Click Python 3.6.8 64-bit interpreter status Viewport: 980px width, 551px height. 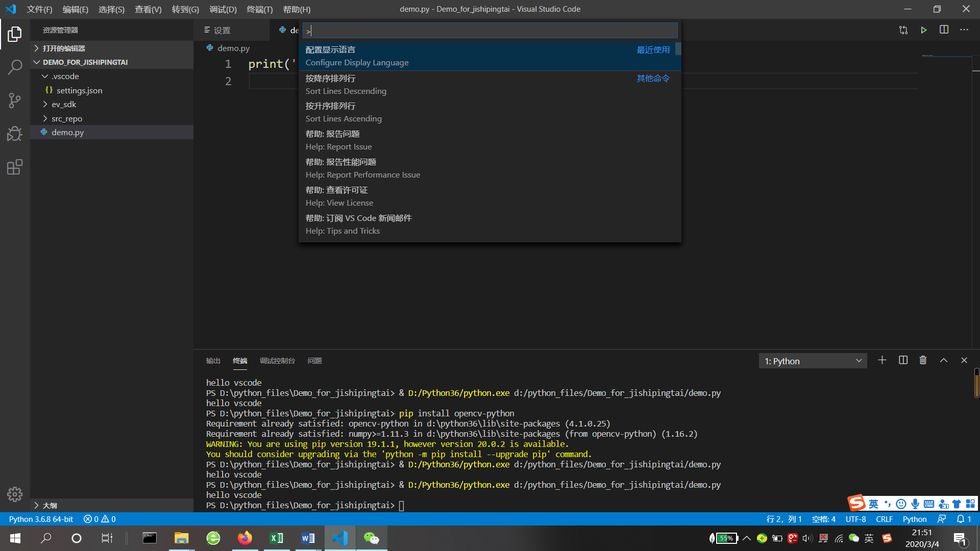click(x=41, y=519)
